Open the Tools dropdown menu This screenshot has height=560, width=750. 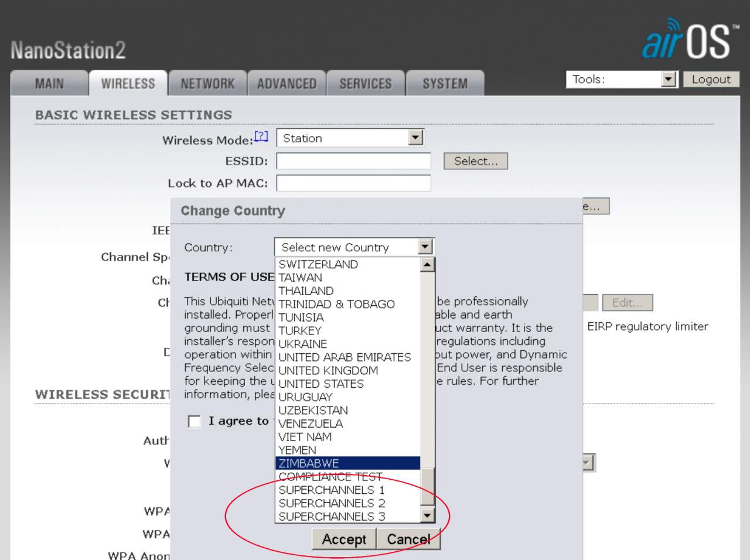[x=622, y=79]
